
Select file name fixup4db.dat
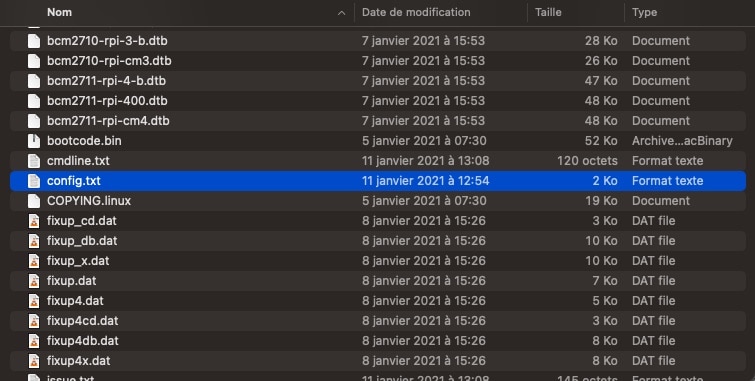pos(83,341)
